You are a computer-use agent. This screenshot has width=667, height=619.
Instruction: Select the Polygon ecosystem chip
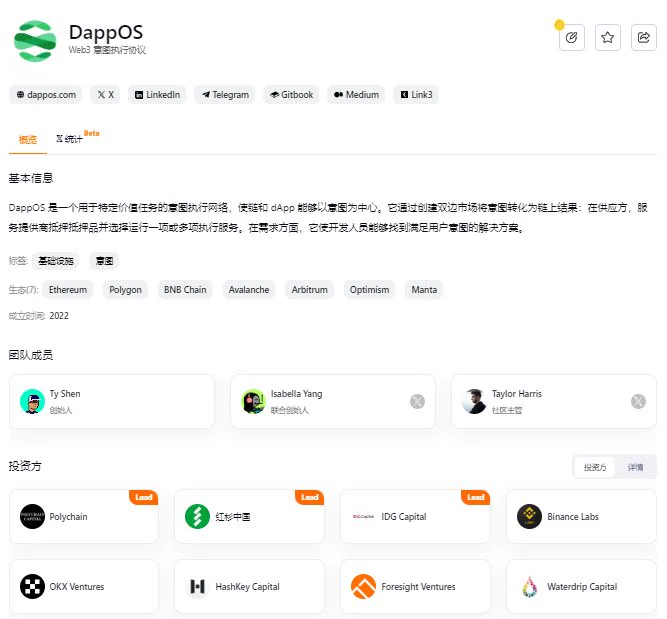pos(125,290)
